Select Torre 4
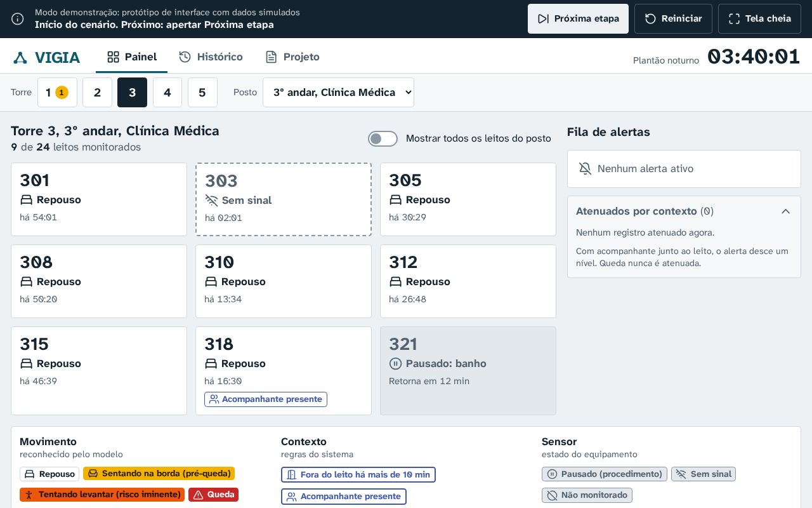 point(167,93)
